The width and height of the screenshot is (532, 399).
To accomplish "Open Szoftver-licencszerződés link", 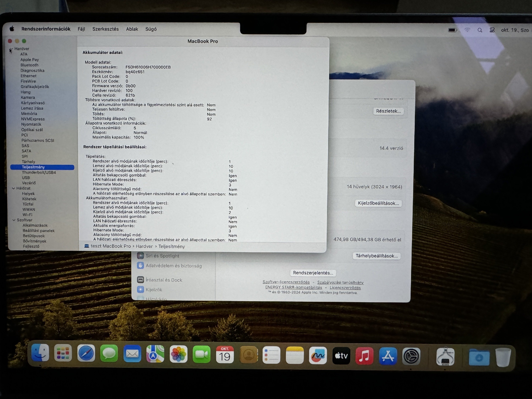I will pyautogui.click(x=286, y=282).
